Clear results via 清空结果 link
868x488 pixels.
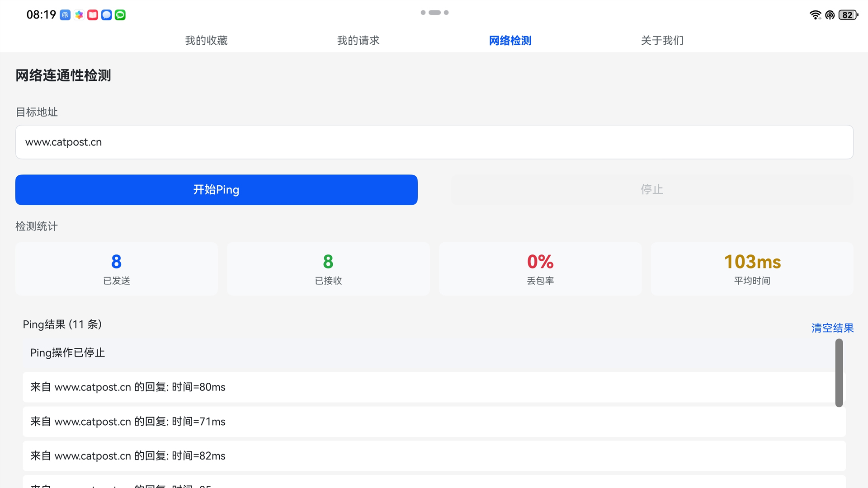[x=832, y=328]
